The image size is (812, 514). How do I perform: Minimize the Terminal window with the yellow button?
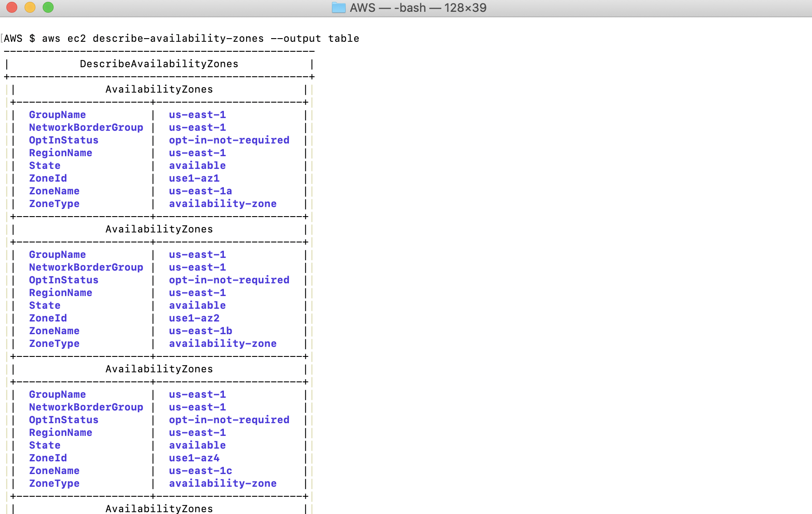[30, 7]
